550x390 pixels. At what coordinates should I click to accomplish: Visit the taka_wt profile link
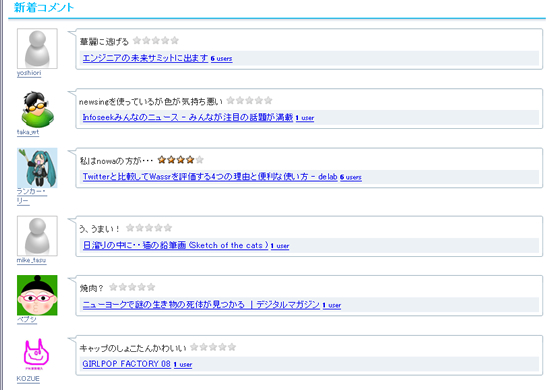[x=28, y=132]
